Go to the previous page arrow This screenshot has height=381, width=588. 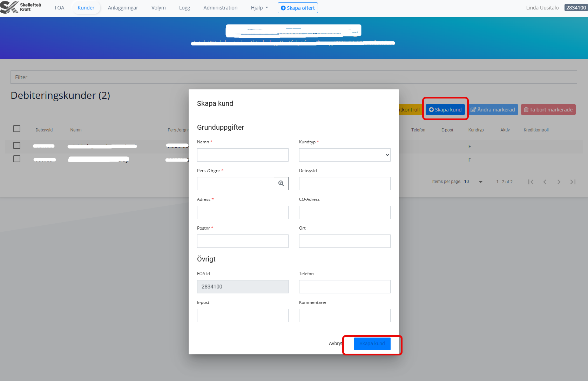click(x=545, y=182)
